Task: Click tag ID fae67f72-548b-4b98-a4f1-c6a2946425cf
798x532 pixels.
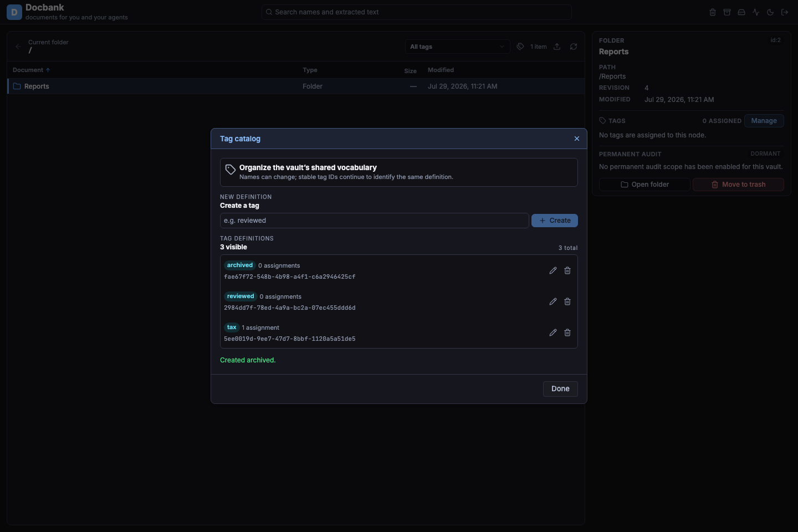Action: [290, 277]
